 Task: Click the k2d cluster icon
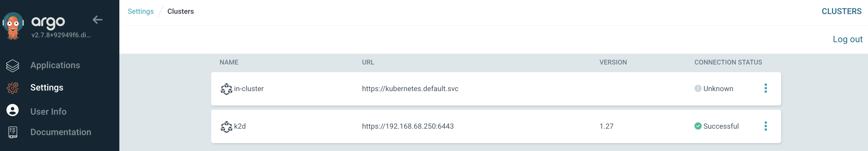[226, 127]
